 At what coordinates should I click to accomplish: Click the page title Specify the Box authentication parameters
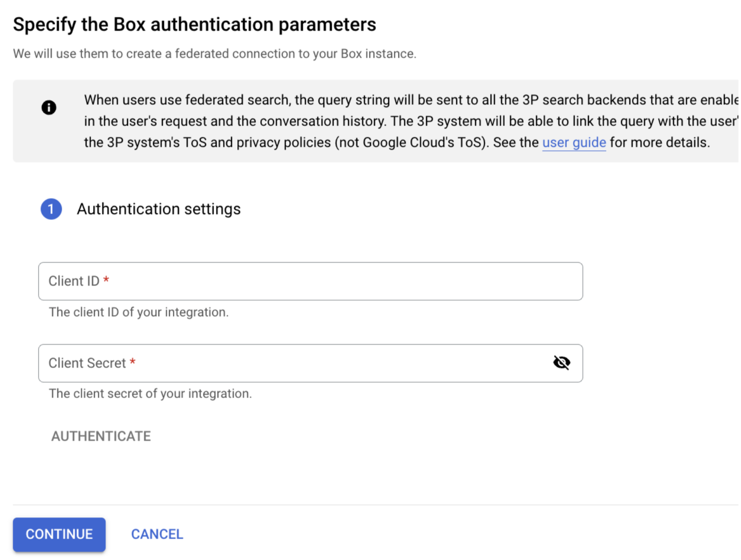(195, 24)
